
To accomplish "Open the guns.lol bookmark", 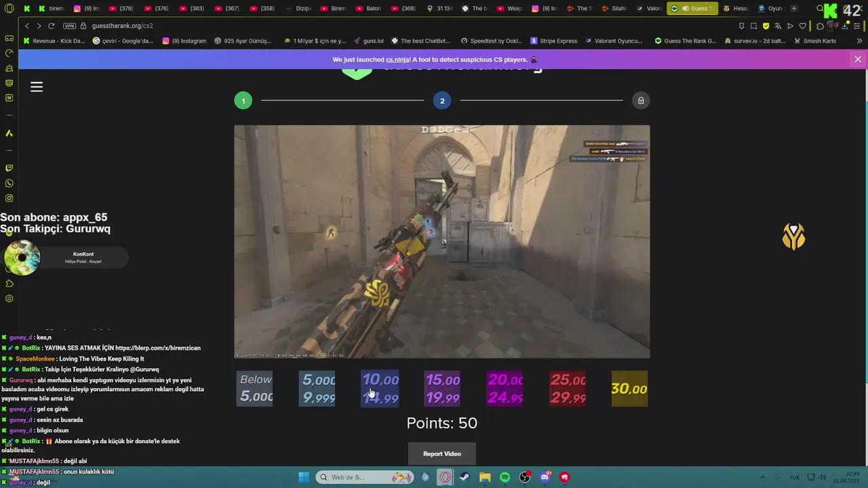I will 368,41.
